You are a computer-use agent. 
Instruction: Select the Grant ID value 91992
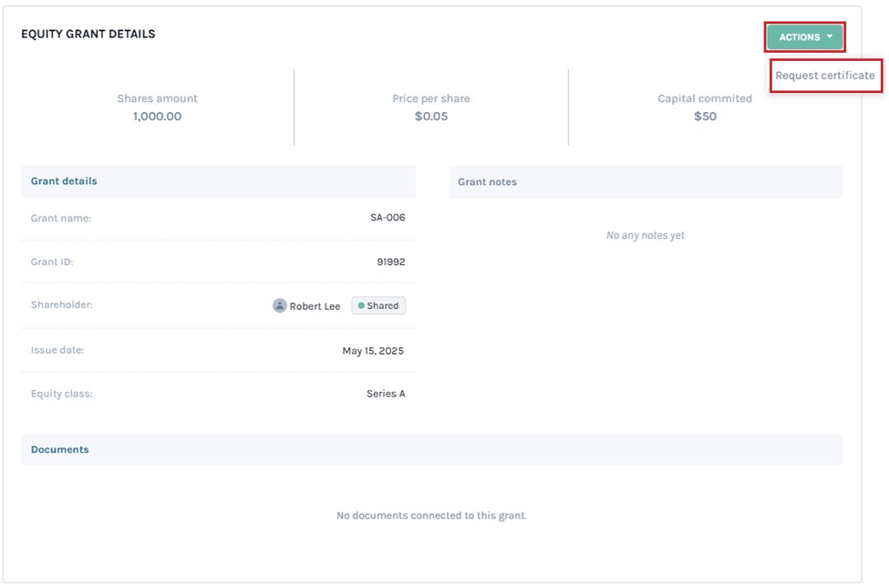[390, 262]
